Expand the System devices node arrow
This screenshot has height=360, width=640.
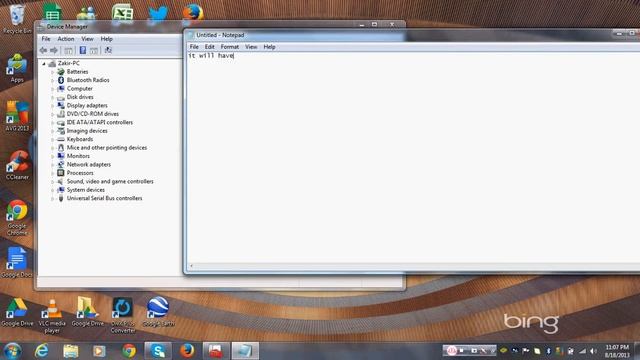tap(53, 190)
